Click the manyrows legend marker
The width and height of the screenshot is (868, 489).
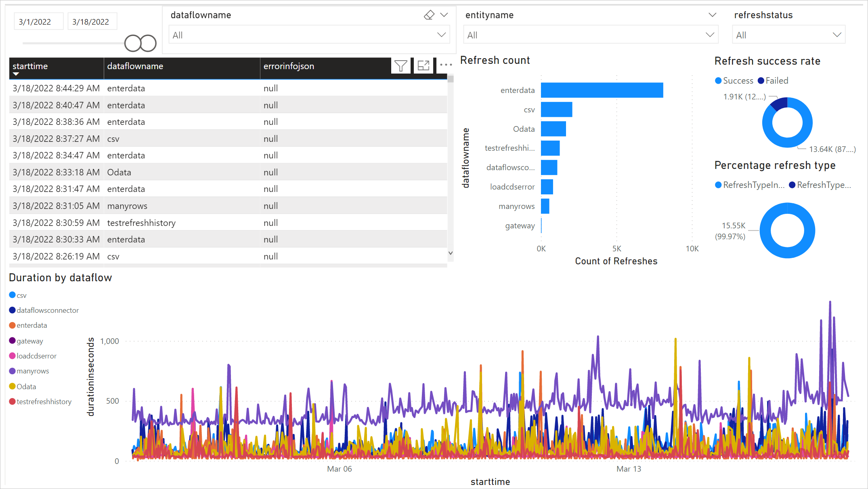13,371
